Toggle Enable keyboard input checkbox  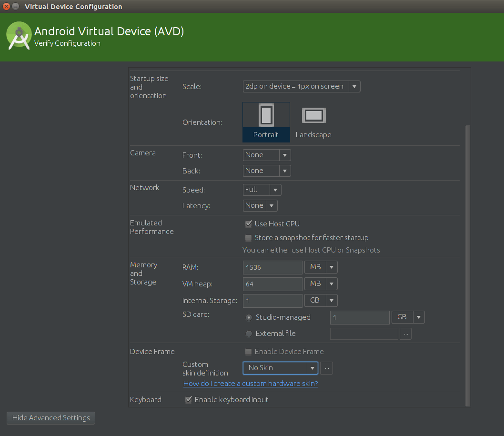click(189, 400)
